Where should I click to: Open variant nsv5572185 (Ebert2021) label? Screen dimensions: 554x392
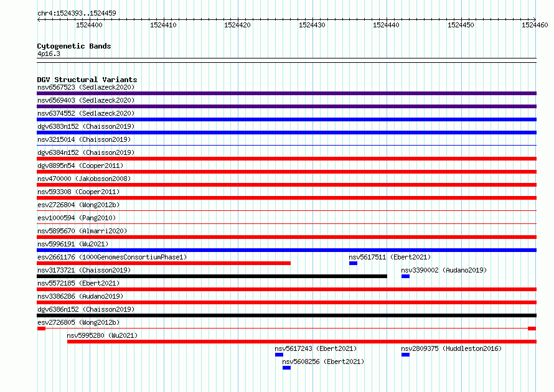(x=78, y=283)
